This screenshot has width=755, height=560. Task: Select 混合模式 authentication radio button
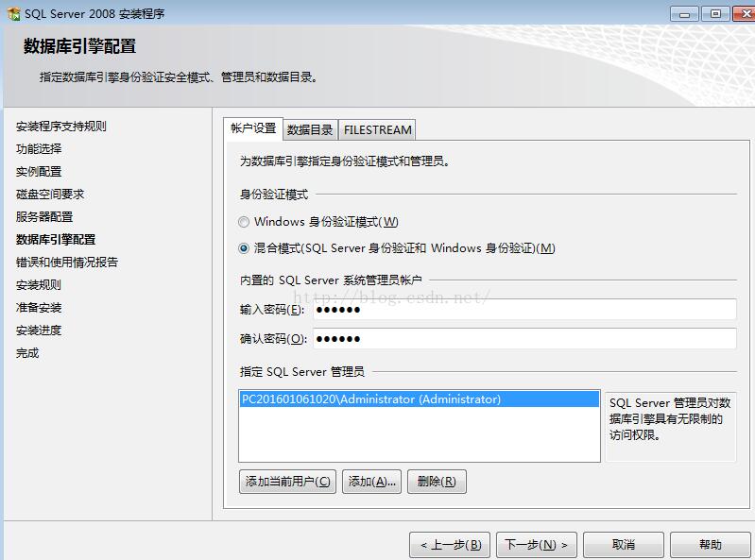coord(244,248)
